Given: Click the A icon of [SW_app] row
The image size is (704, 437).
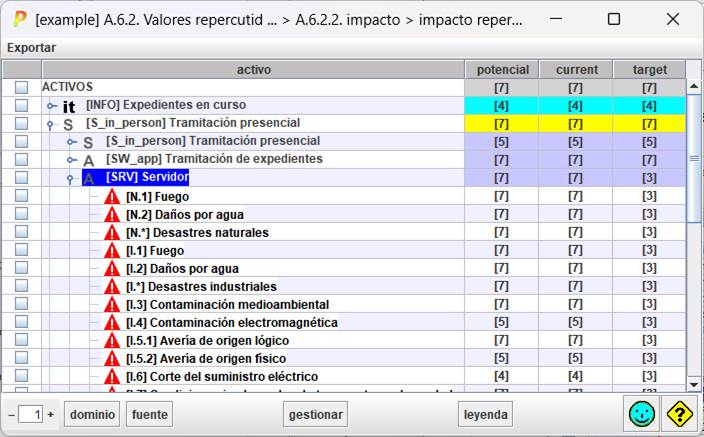Looking at the screenshot, I should tap(88, 160).
